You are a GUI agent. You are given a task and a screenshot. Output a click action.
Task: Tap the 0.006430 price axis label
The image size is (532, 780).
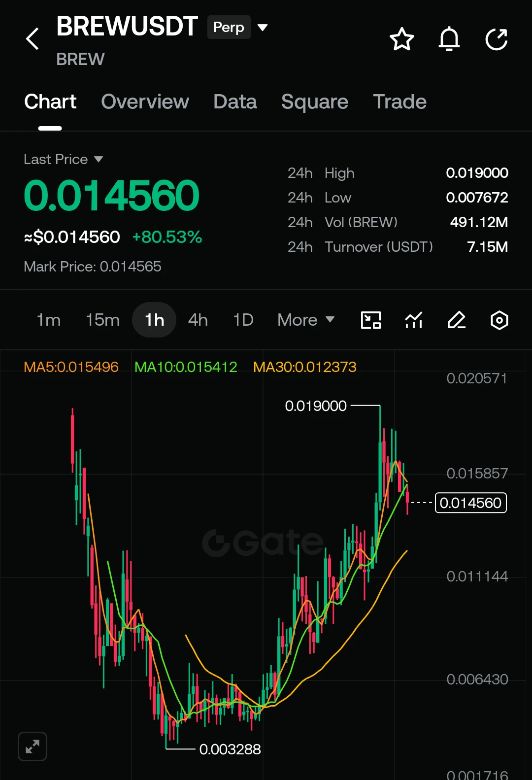477,679
